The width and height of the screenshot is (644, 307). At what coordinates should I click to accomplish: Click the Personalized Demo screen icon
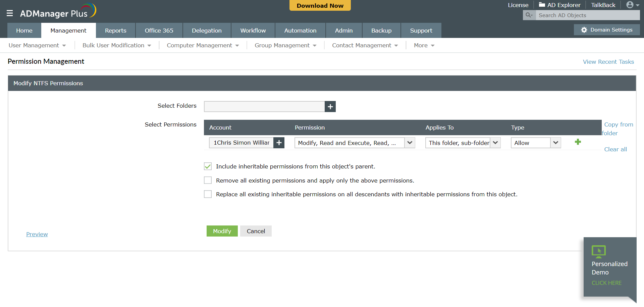click(x=598, y=251)
